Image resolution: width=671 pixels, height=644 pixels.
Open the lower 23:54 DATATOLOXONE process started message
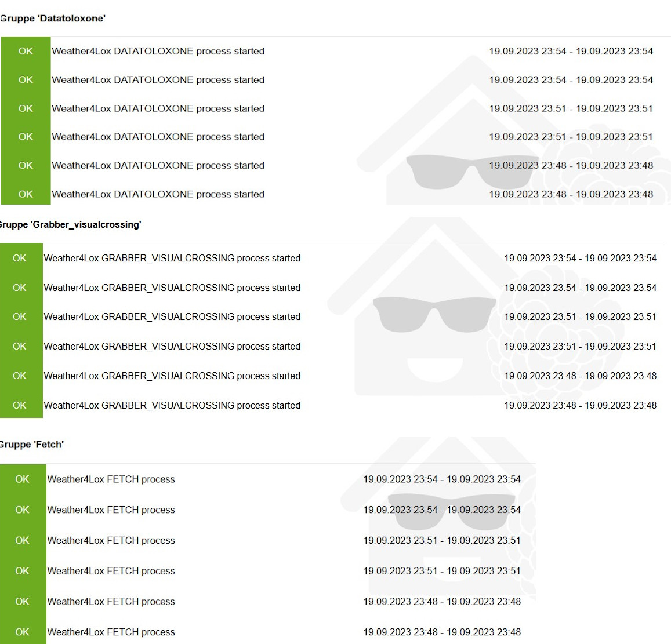pyautogui.click(x=158, y=79)
